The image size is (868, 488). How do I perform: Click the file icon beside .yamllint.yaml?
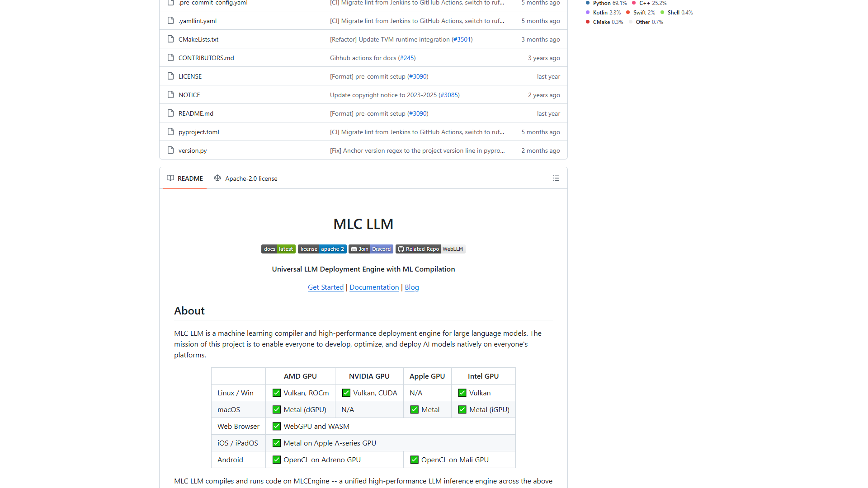170,20
